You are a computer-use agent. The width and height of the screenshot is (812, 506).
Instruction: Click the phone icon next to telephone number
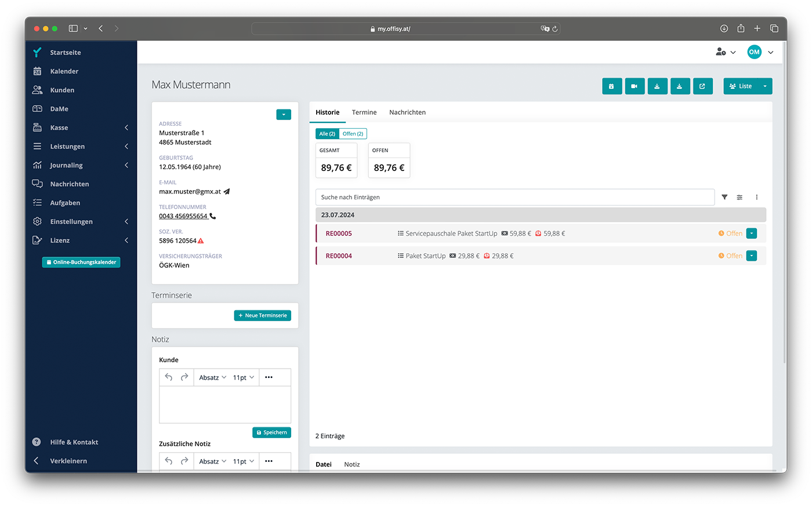pyautogui.click(x=213, y=216)
